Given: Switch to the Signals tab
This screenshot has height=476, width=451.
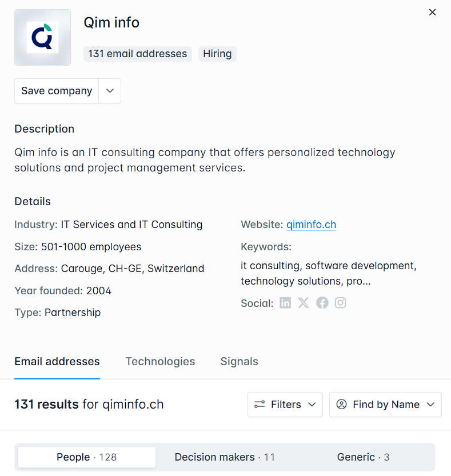Looking at the screenshot, I should tap(239, 361).
